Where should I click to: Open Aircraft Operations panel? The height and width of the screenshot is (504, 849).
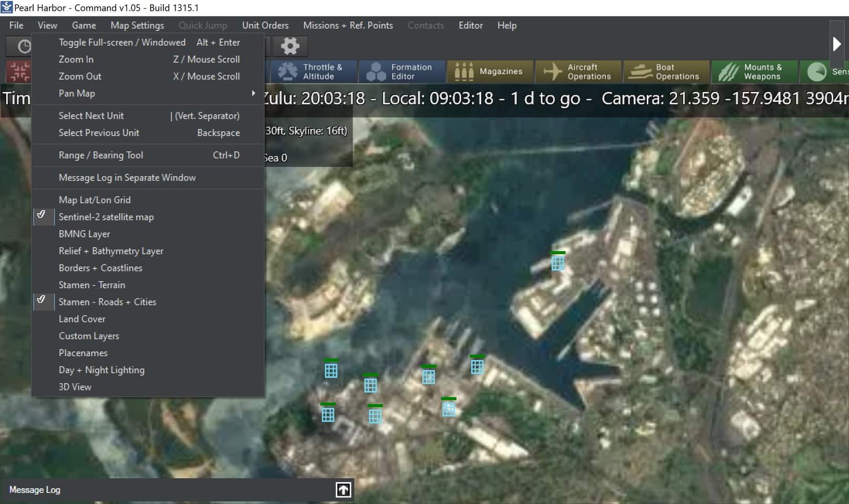tap(578, 71)
